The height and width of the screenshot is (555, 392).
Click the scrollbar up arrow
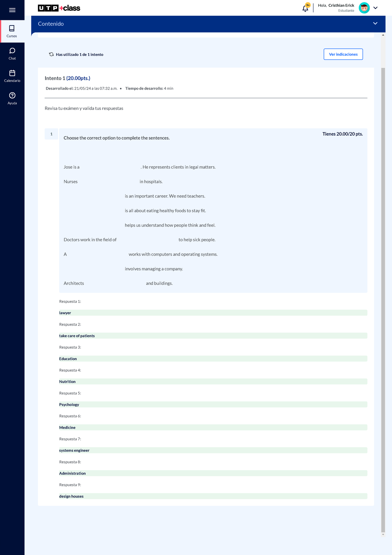pyautogui.click(x=383, y=35)
